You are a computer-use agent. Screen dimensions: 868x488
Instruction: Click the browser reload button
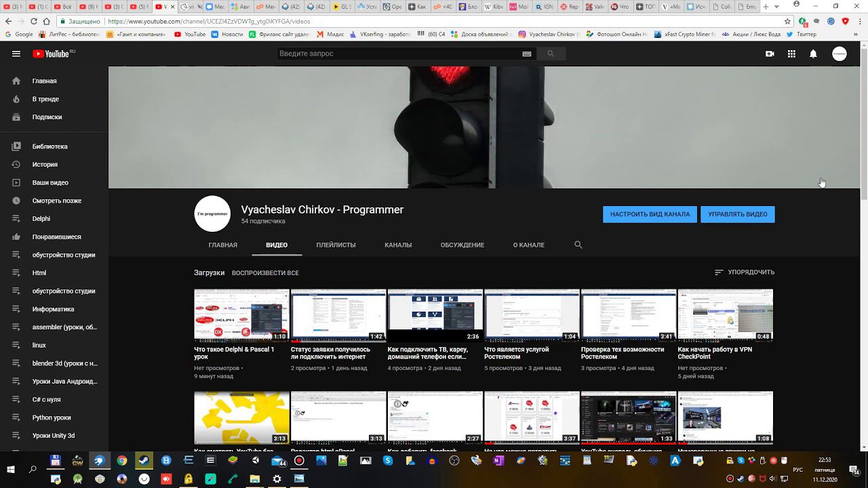33,21
